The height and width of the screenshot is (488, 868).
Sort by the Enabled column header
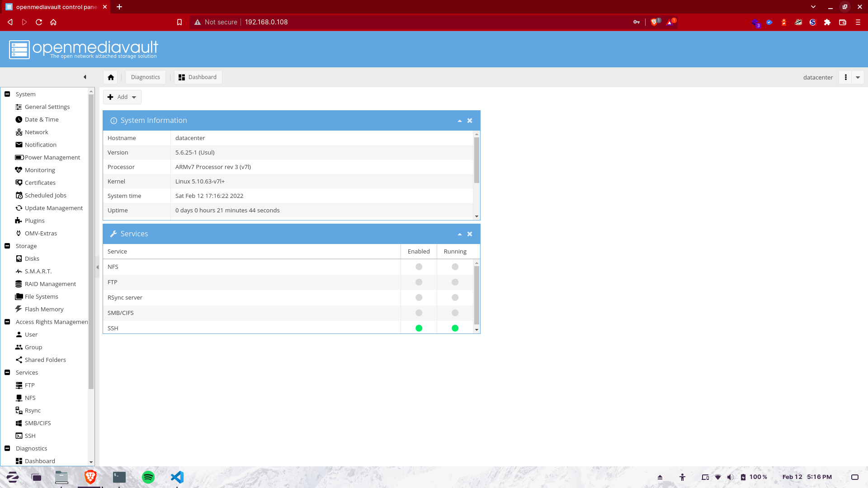pyautogui.click(x=419, y=252)
